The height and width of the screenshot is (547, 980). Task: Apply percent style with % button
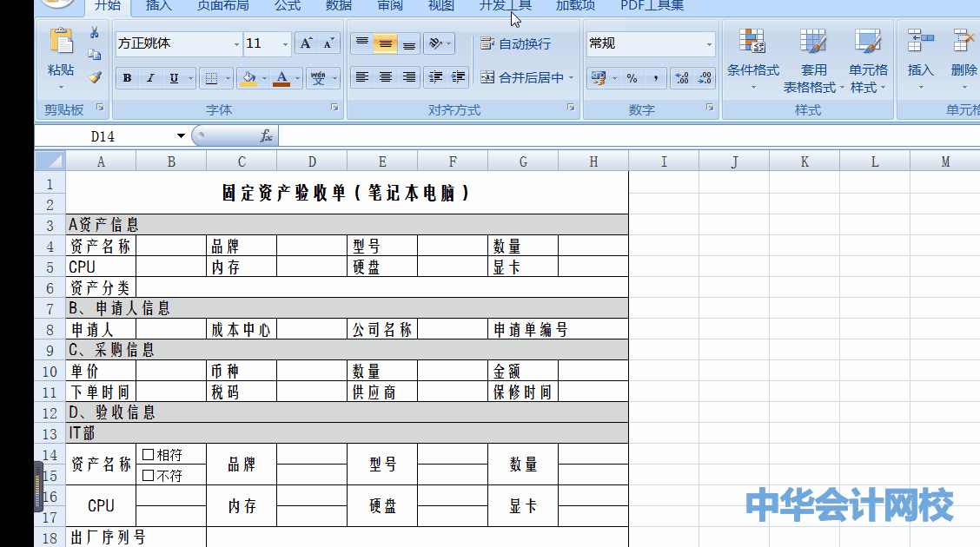(632, 78)
